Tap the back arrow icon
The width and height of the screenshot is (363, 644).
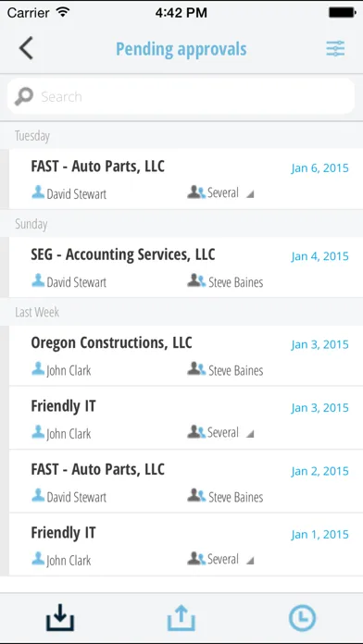pyautogui.click(x=26, y=48)
